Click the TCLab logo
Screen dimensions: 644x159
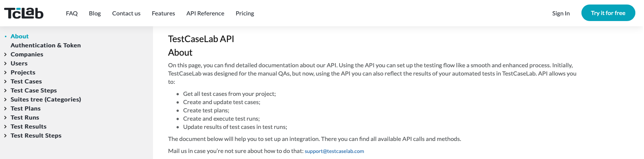click(24, 13)
